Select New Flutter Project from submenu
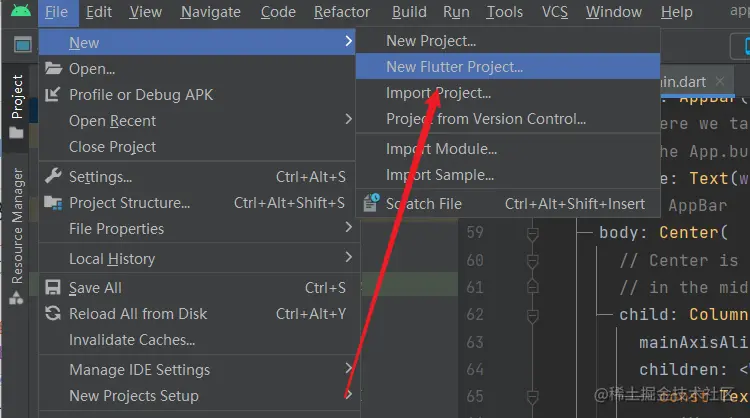This screenshot has width=750, height=418. [454, 67]
